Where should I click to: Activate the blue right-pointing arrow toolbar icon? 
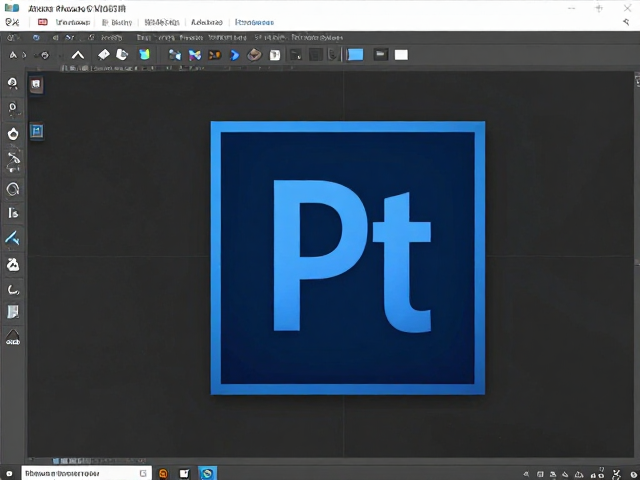tap(234, 55)
